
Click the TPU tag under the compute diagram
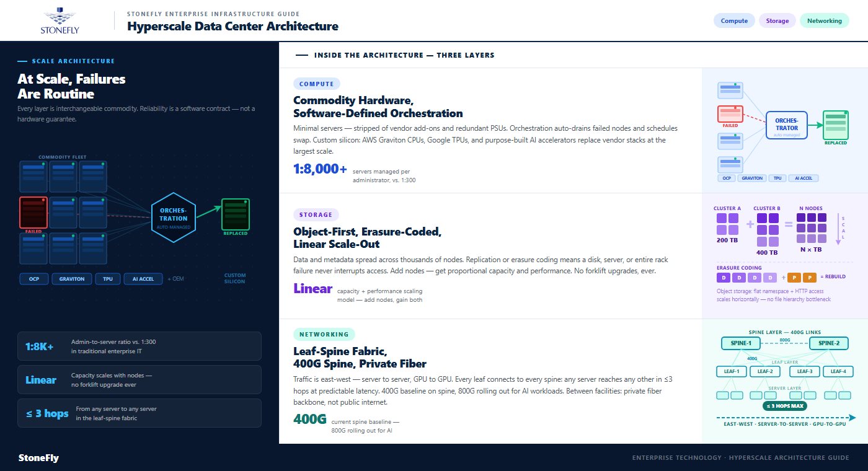(x=776, y=178)
